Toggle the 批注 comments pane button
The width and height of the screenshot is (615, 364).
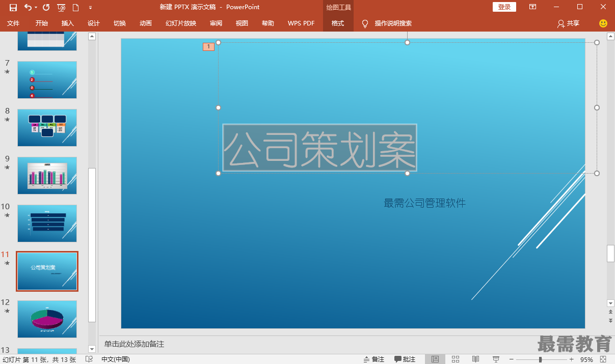point(405,359)
